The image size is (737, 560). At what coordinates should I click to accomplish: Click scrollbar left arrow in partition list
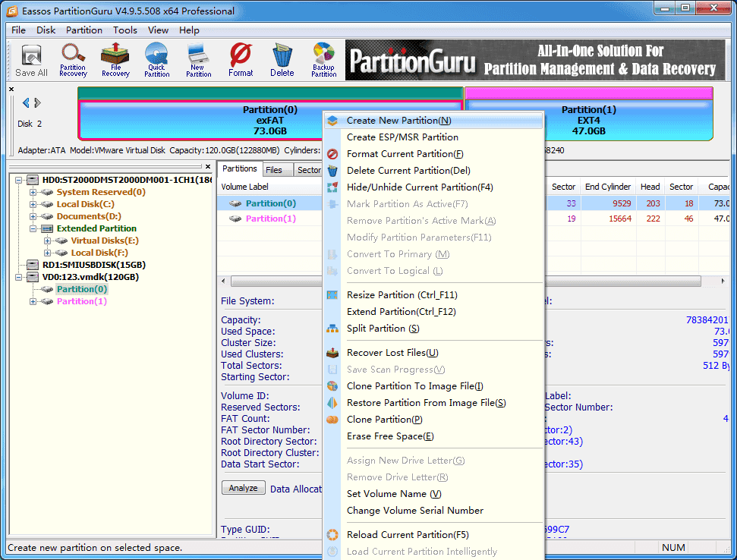tap(223, 282)
